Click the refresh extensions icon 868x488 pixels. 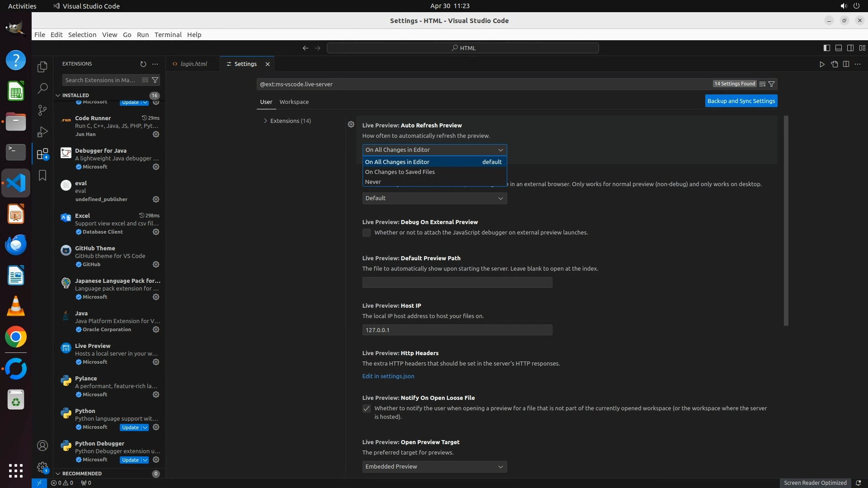coord(143,64)
